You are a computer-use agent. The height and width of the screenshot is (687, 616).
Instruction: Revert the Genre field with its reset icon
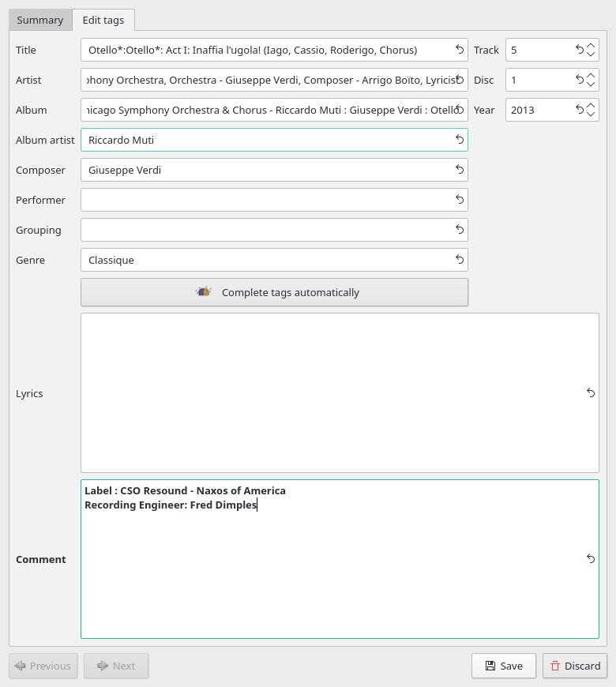click(460, 260)
